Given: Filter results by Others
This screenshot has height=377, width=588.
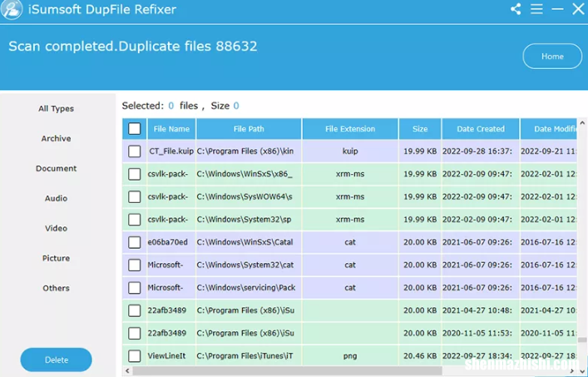Looking at the screenshot, I should (57, 288).
